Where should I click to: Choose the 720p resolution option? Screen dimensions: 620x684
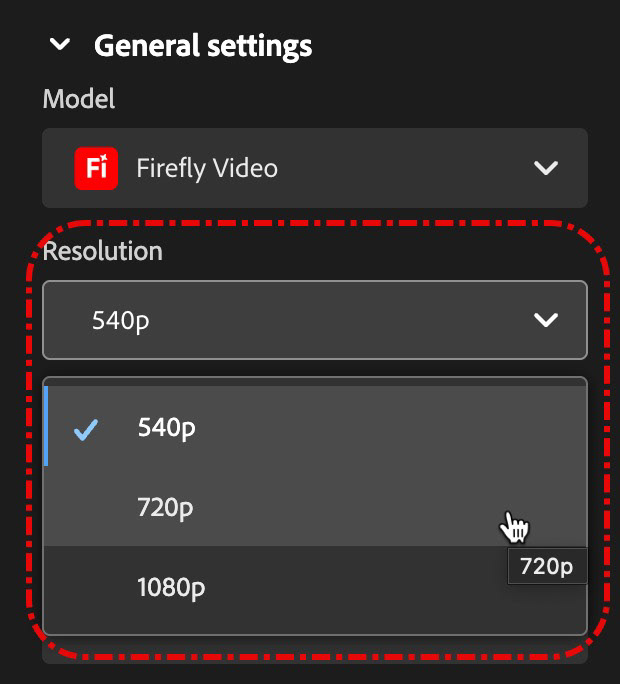pyautogui.click(x=315, y=506)
